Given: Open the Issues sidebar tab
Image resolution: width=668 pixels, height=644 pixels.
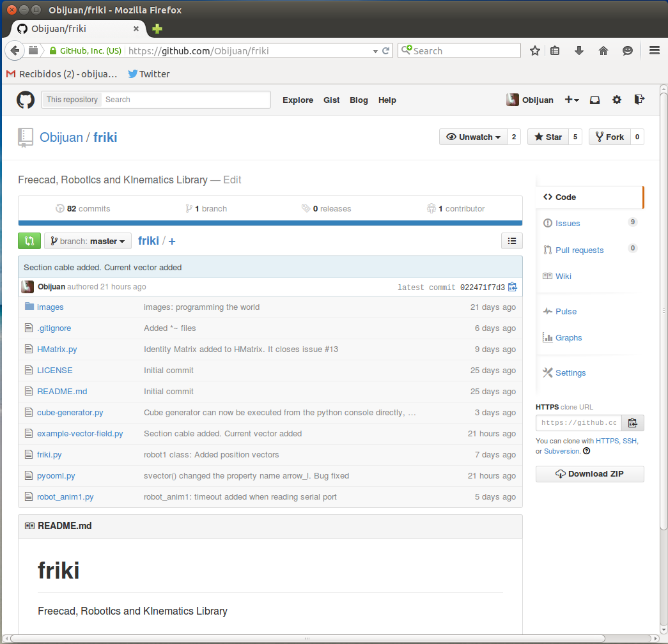Looking at the screenshot, I should tap(568, 223).
